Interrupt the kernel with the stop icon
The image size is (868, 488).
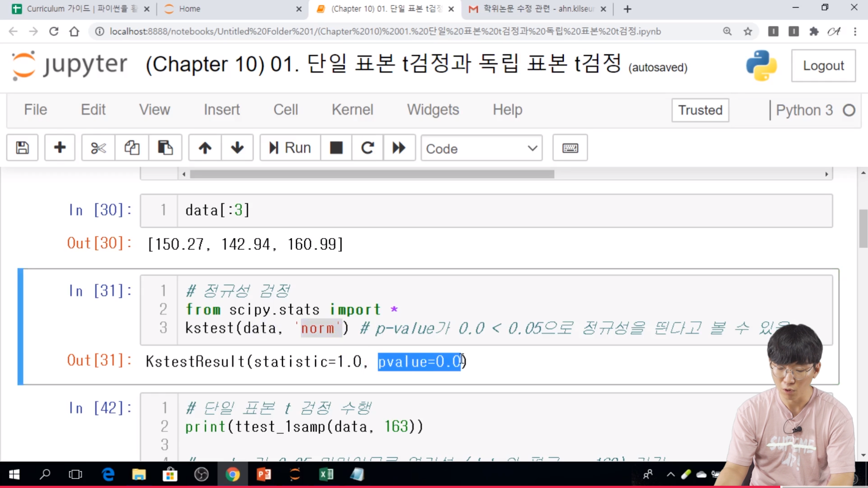pos(336,148)
